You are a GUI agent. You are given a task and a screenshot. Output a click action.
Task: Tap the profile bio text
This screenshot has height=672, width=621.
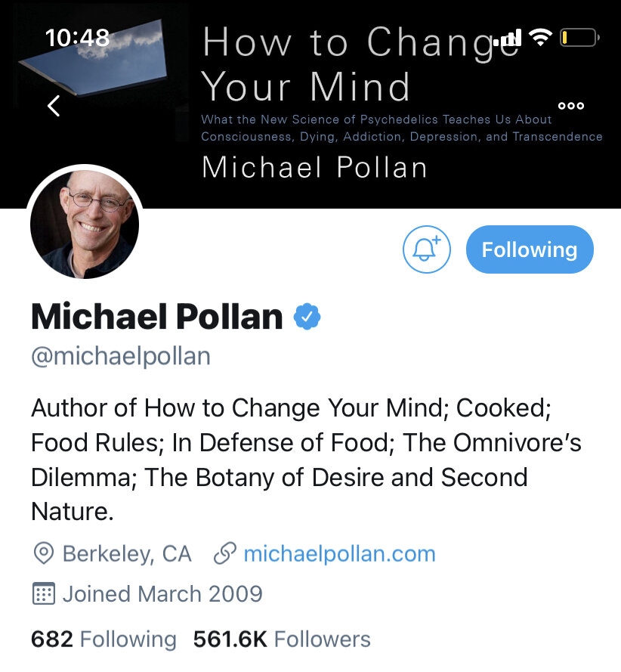[302, 460]
